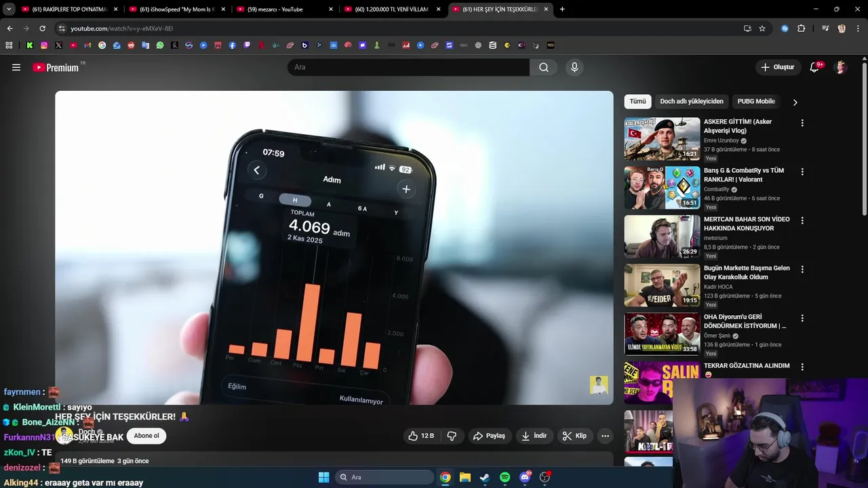Show next filter chips with arrow

point(795,102)
